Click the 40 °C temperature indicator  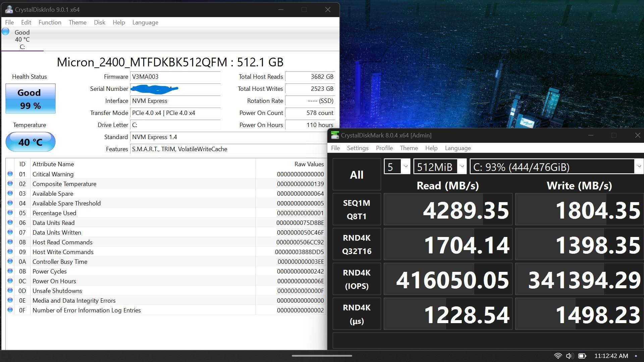tap(30, 142)
